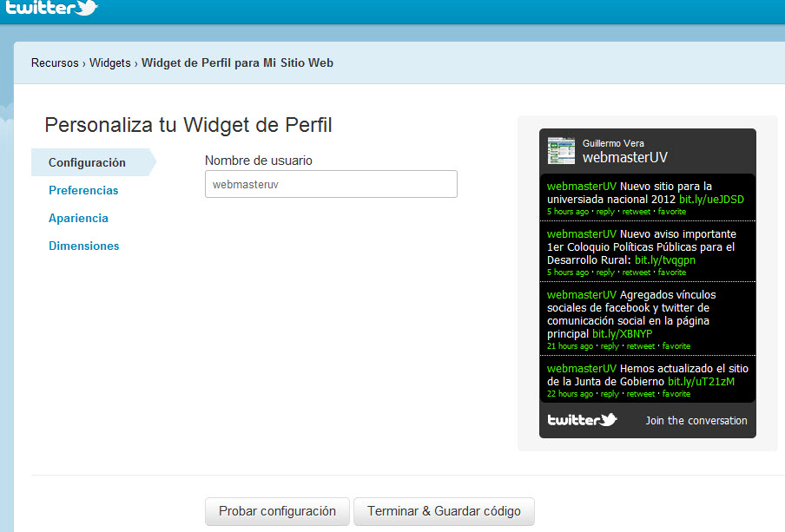Select the Apariencia tab
The width and height of the screenshot is (785, 532).
pos(78,218)
